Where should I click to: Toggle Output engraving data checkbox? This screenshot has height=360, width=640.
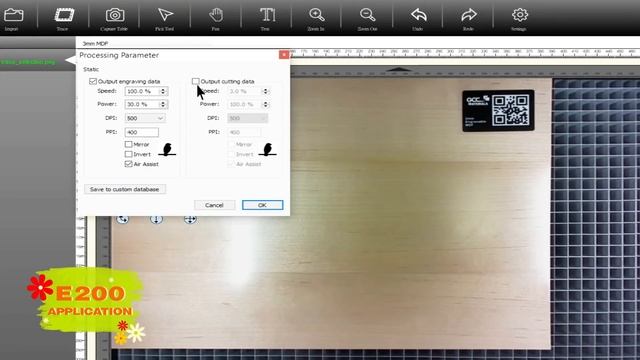(93, 81)
